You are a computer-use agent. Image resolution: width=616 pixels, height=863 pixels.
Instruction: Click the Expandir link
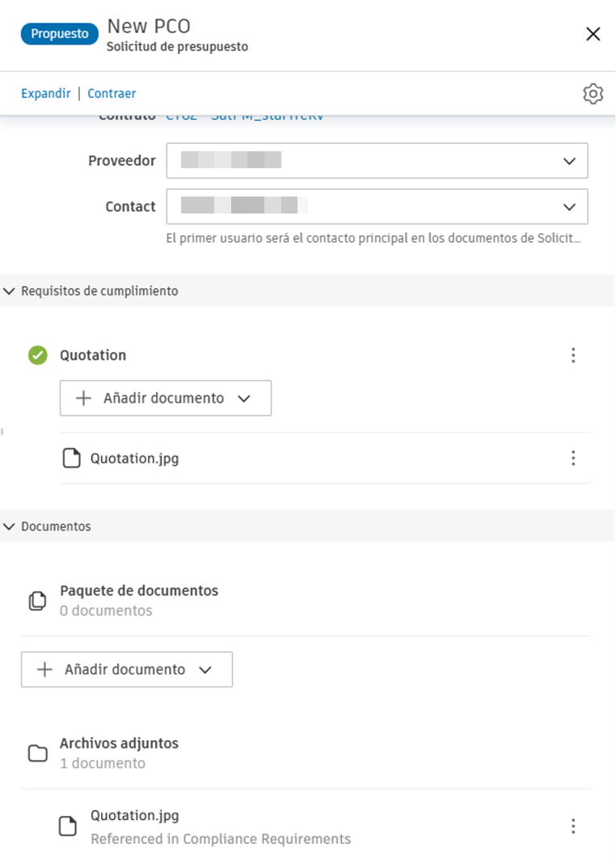point(45,93)
